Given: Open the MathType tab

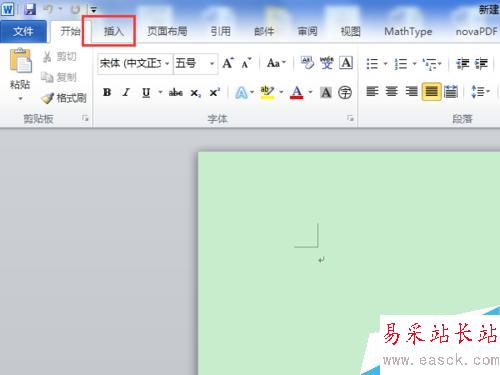Looking at the screenshot, I should [408, 31].
